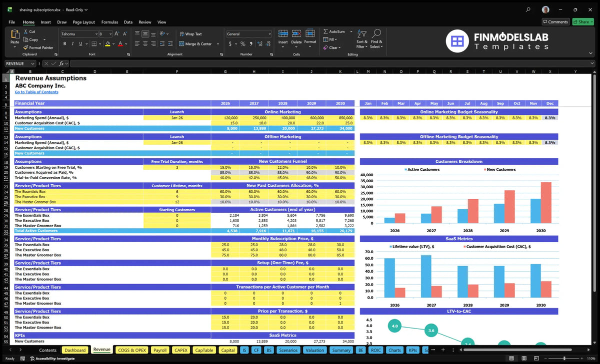Screen dimensions: 600x364
Task: Open the Review ribbon tab
Action: tap(145, 22)
